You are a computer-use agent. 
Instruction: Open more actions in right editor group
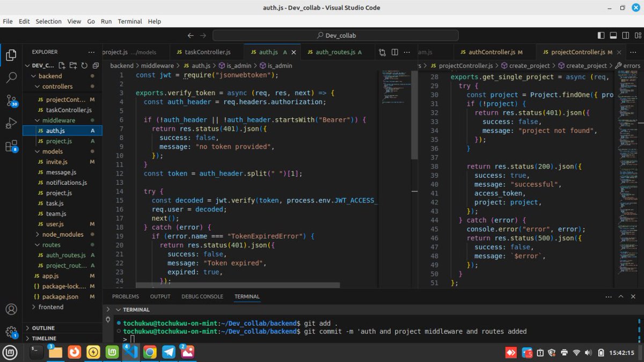tap(634, 52)
